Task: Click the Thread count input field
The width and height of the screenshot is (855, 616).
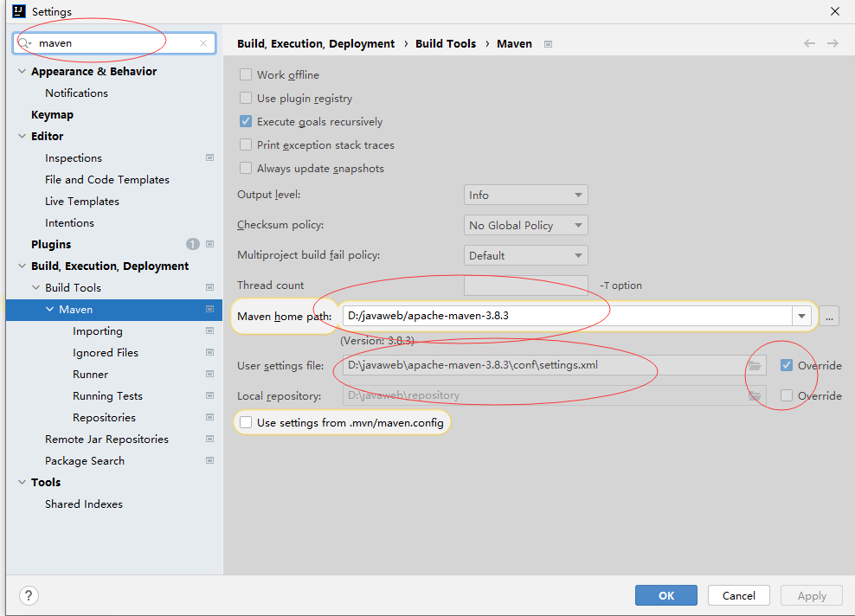Action: point(525,286)
